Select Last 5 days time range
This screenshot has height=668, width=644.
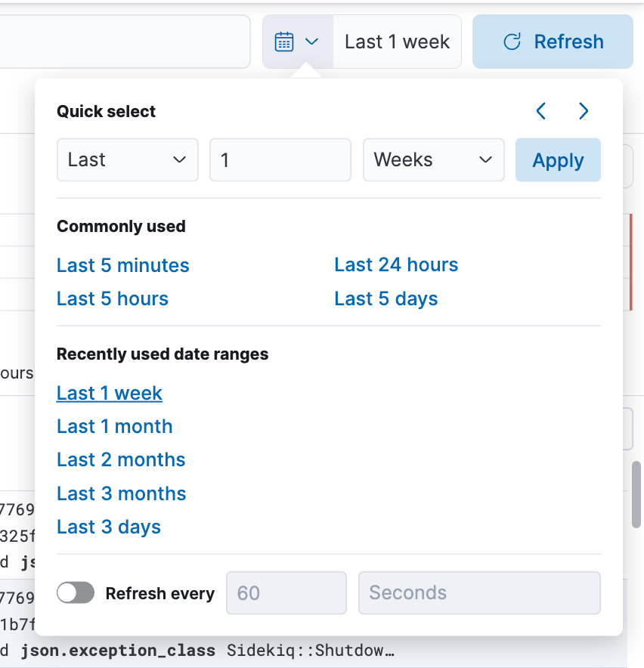click(385, 298)
